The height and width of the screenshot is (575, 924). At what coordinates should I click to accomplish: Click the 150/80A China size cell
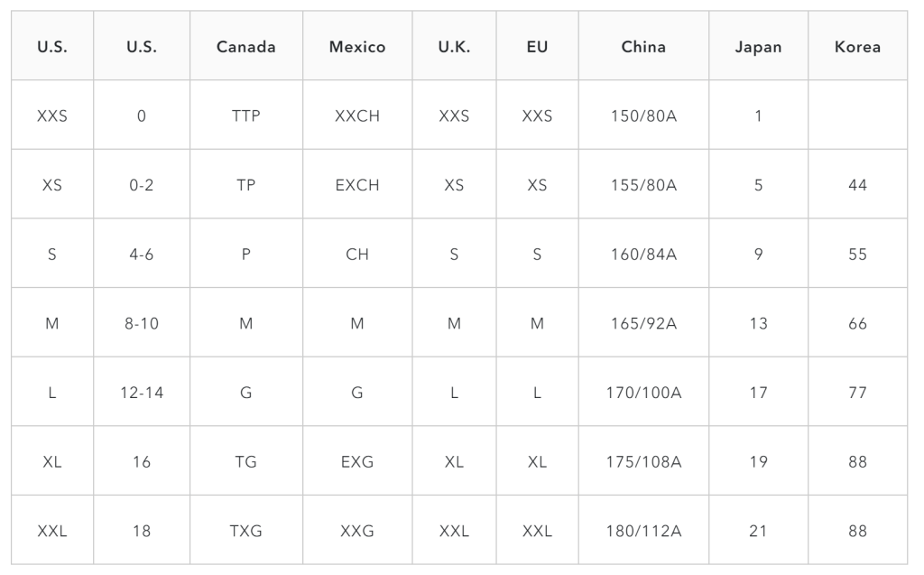point(643,116)
